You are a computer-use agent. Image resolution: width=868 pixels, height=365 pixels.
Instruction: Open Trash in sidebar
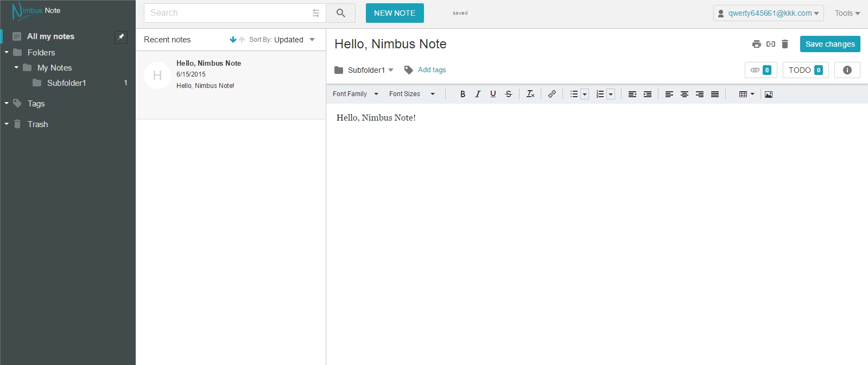tap(37, 124)
